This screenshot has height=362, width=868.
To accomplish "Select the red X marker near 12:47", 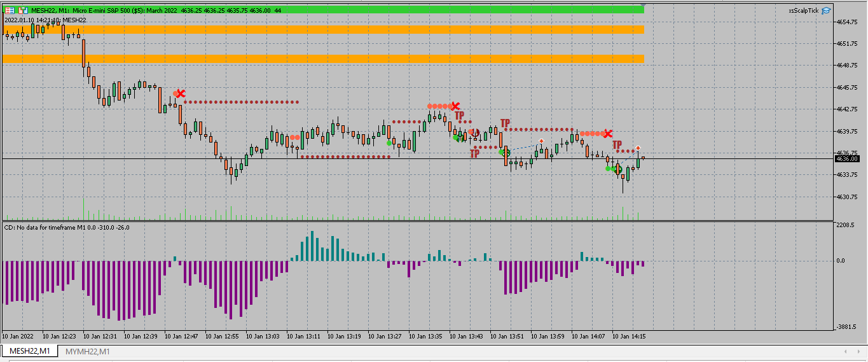I will (181, 94).
